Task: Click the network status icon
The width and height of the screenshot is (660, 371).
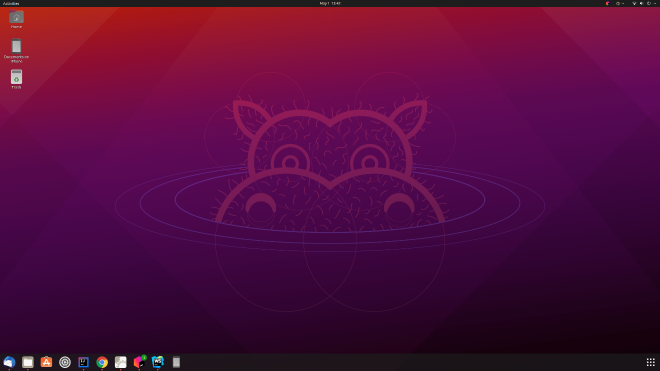Action: tap(634, 3)
